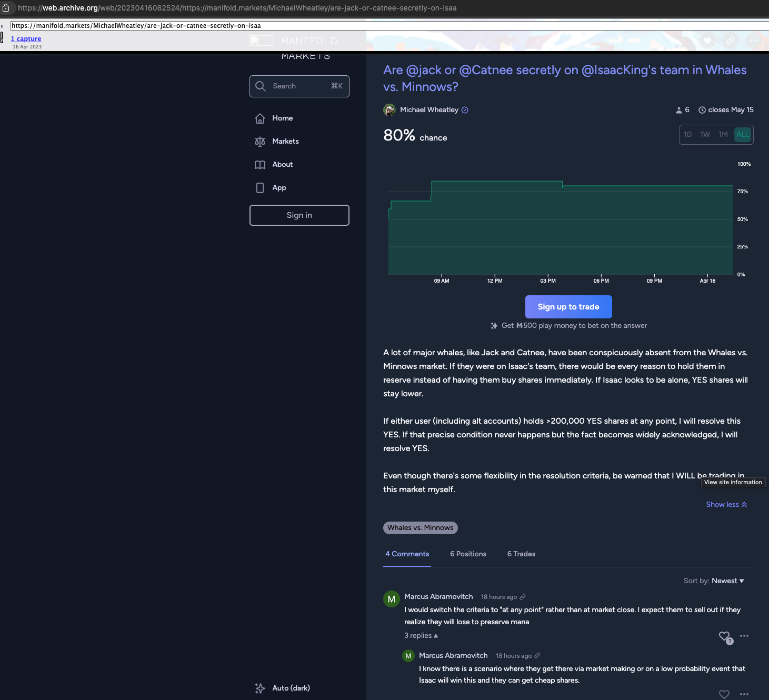Image resolution: width=769 pixels, height=700 pixels.
Task: Click the Search input field
Action: pyautogui.click(x=299, y=86)
